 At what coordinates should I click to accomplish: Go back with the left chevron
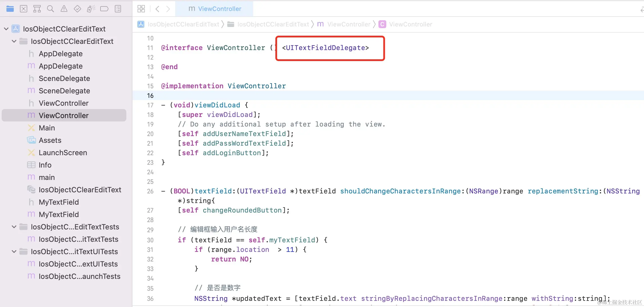[x=157, y=9]
